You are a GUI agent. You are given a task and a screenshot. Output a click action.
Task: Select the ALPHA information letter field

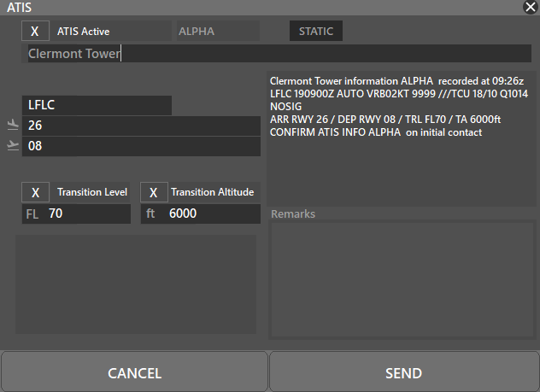[218, 31]
